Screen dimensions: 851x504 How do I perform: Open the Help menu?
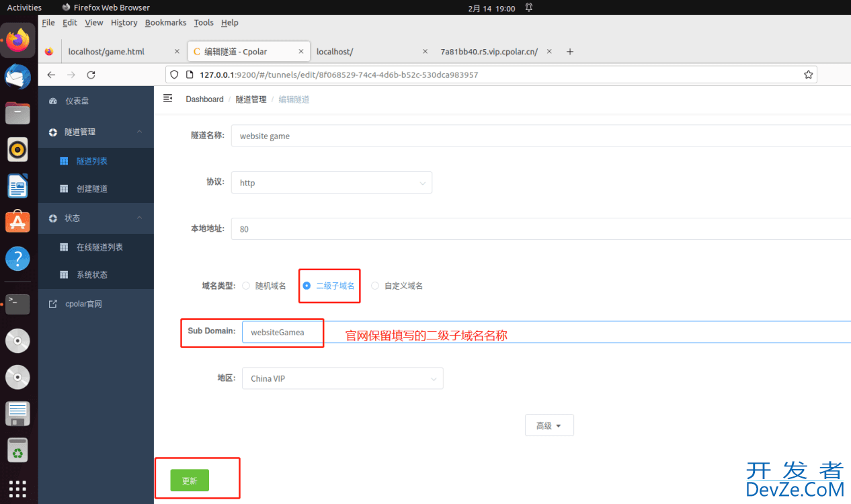click(x=230, y=23)
